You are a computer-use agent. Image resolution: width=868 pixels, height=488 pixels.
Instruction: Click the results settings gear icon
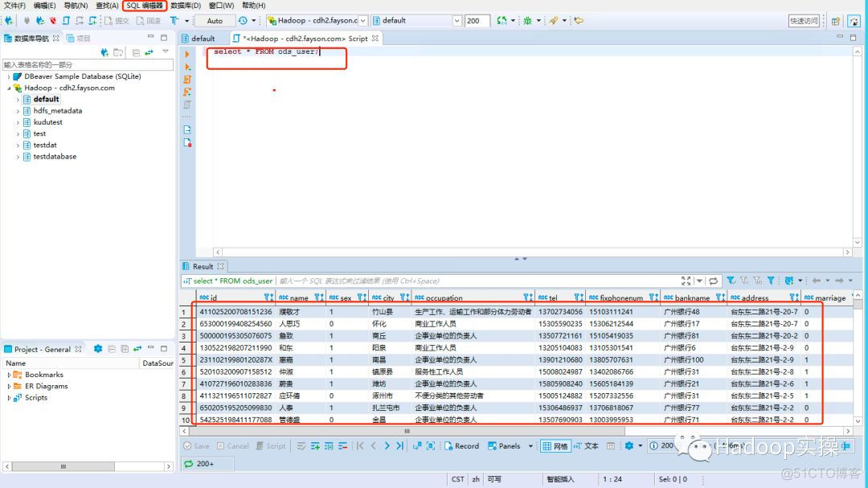(628, 446)
